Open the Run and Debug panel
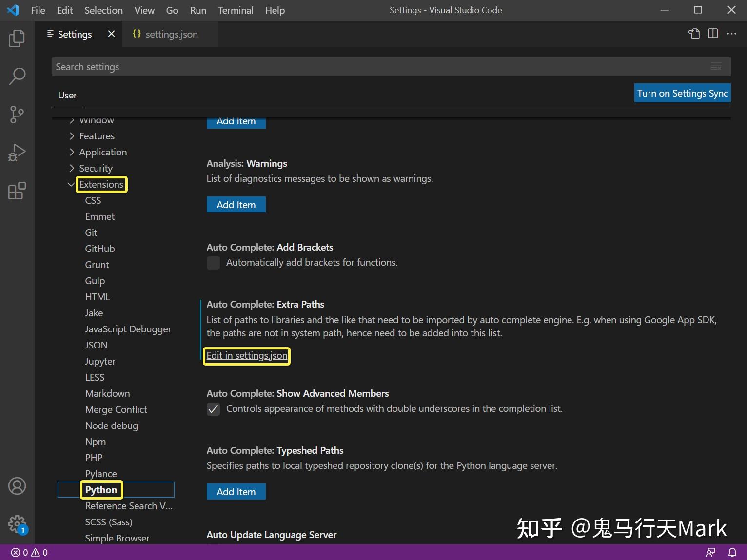This screenshot has width=747, height=560. click(17, 152)
